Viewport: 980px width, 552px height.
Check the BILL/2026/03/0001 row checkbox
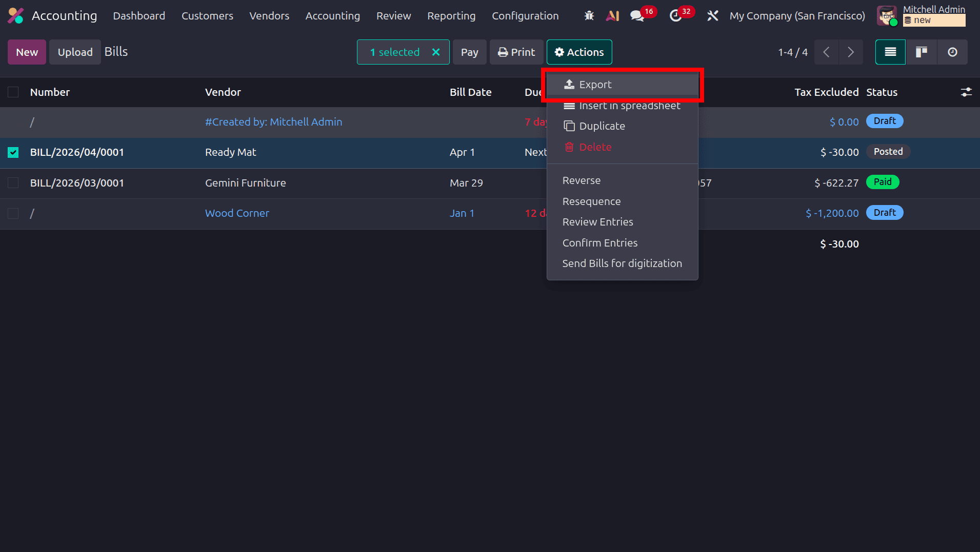13,183
